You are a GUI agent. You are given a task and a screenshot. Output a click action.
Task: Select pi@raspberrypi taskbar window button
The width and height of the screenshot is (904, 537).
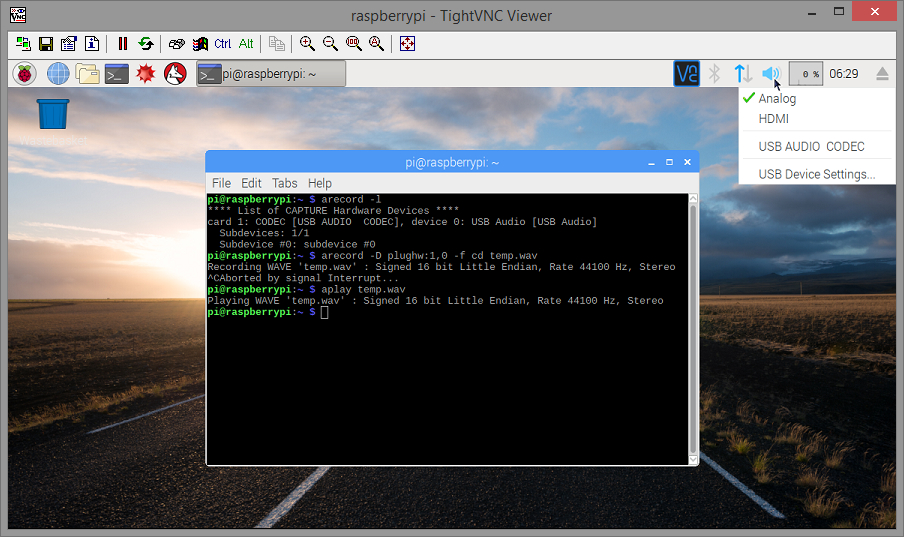click(x=271, y=74)
